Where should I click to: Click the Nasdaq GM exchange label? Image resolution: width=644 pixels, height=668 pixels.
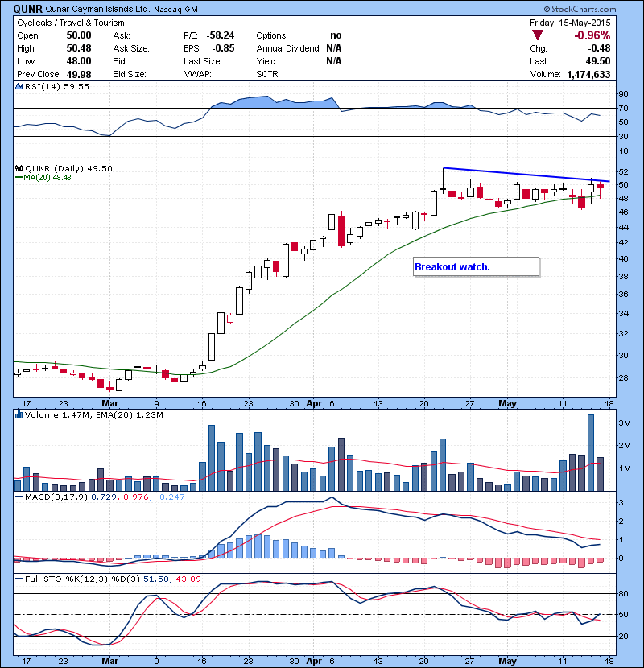tap(175, 10)
